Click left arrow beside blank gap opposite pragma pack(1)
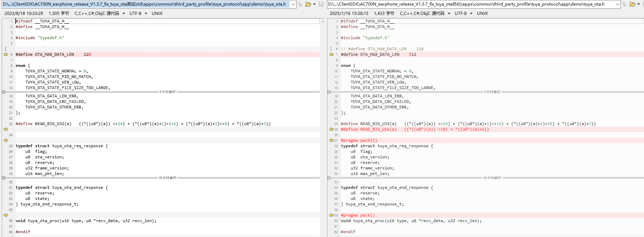Viewport: 644px width, 237px height. tap(6, 140)
